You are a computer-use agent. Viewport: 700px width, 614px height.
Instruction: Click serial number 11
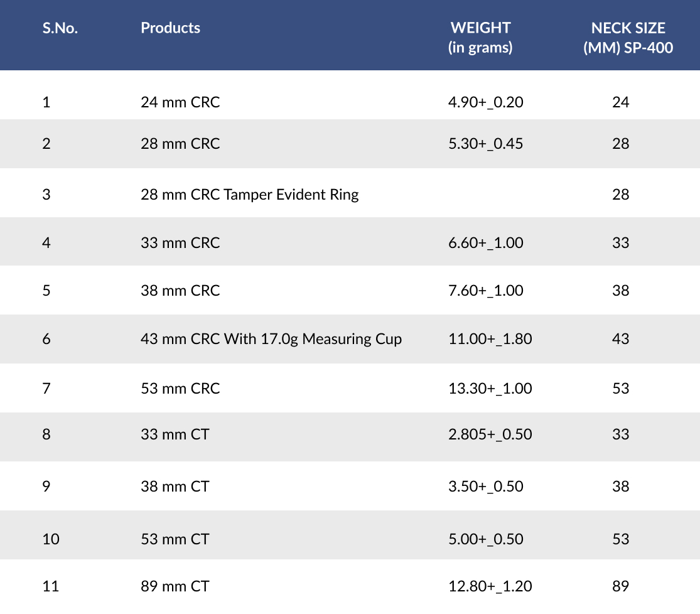tap(51, 586)
